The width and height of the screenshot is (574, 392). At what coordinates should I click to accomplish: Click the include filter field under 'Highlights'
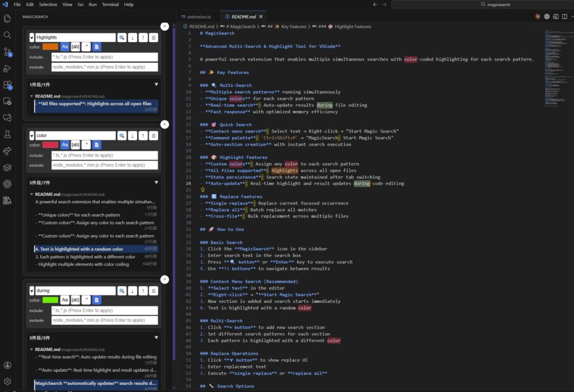pos(104,57)
